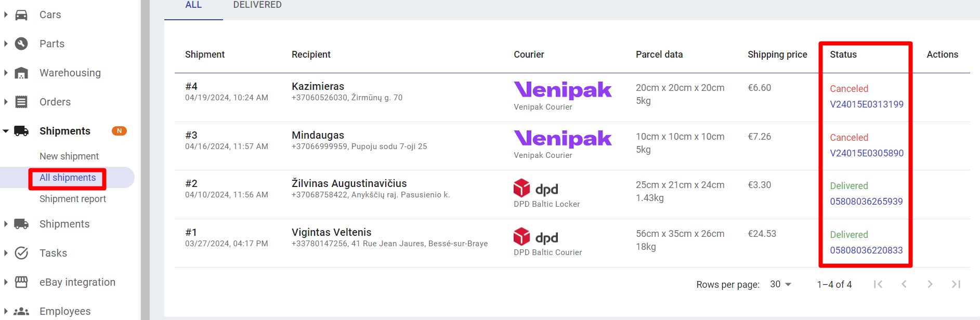Screen dimensions: 980x320
Task: Click the Warehousing building icon
Action: click(x=21, y=73)
